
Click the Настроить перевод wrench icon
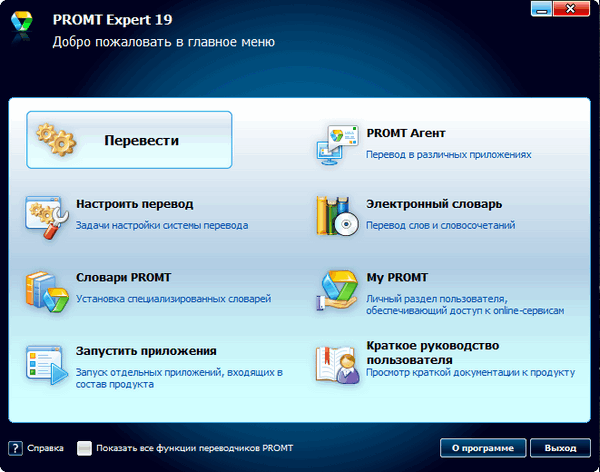47,217
